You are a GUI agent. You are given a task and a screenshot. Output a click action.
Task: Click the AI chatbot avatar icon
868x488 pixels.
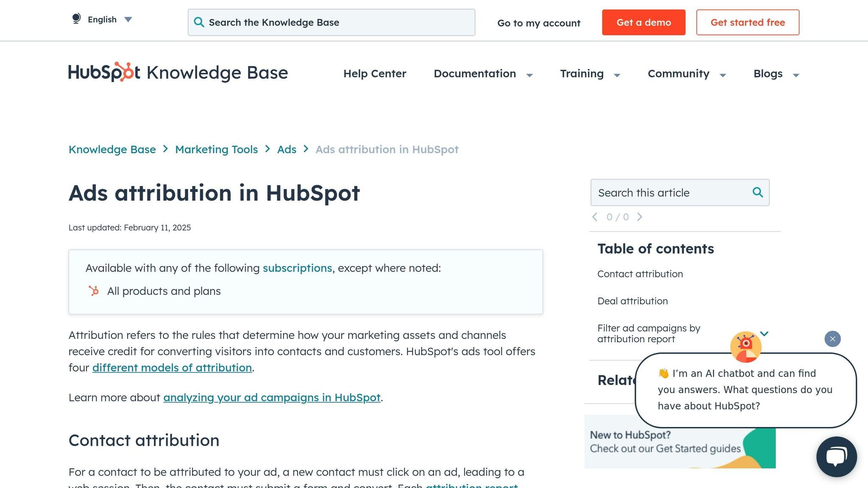point(746,347)
